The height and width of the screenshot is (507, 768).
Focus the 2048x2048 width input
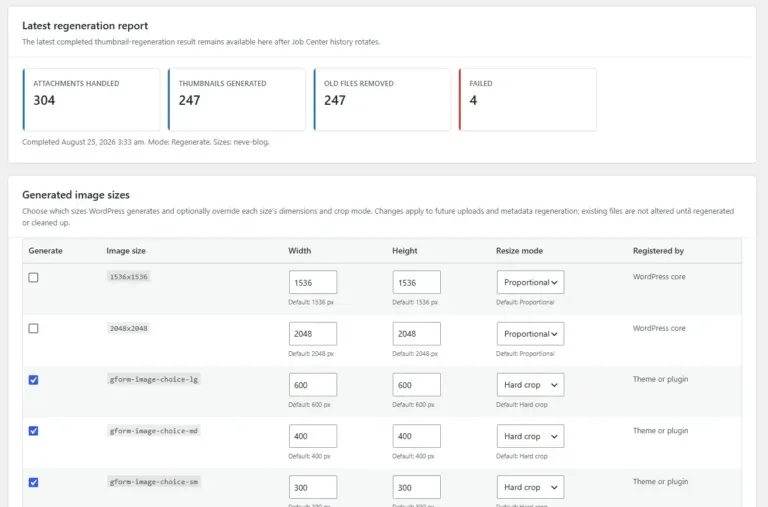(313, 334)
